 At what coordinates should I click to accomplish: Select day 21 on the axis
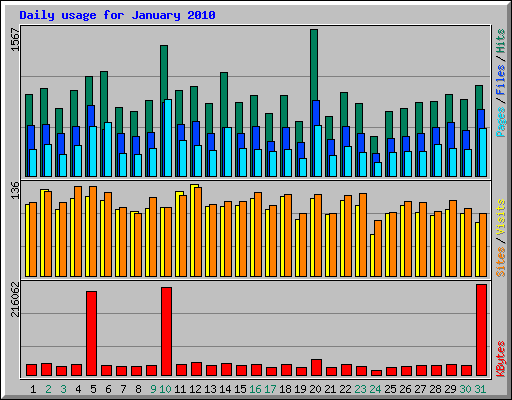[330, 389]
